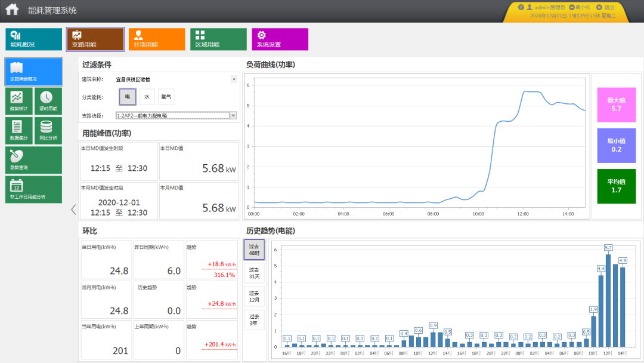Click the 历史趋势(电能) chart heading
This screenshot has width=644, height=363.
(270, 230)
